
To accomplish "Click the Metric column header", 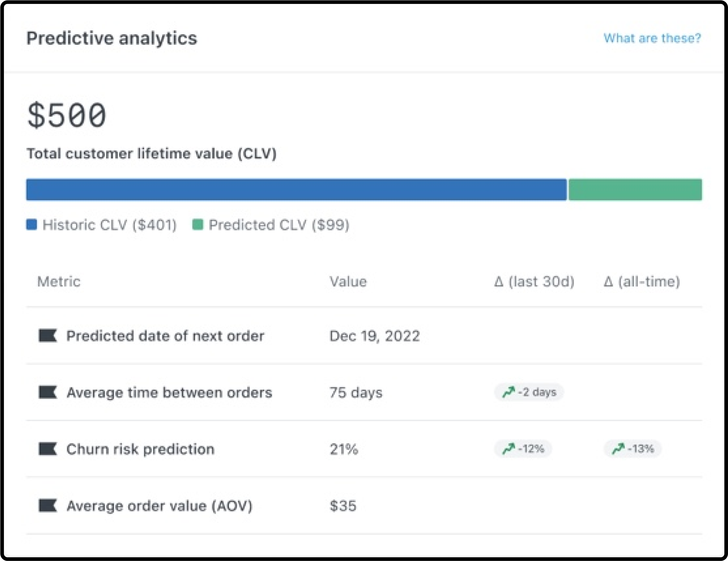I will [x=59, y=282].
